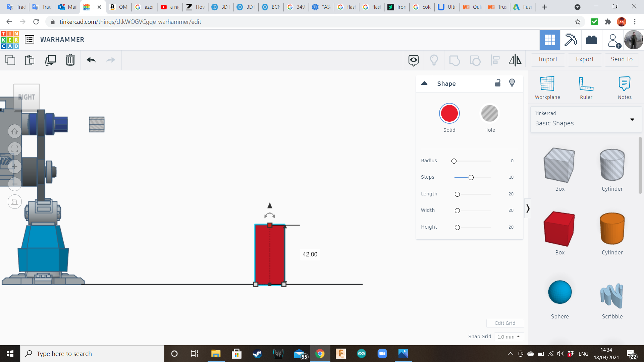The width and height of the screenshot is (644, 362).
Task: Delete the selected shape with trash icon
Action: click(x=70, y=60)
